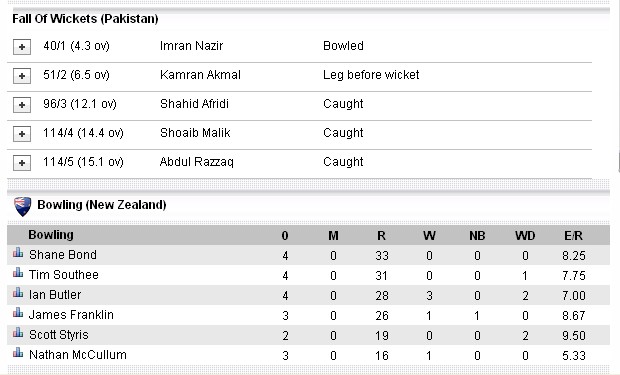Open the chart icon beside Ian Butler
The image size is (620, 375).
[x=18, y=292]
